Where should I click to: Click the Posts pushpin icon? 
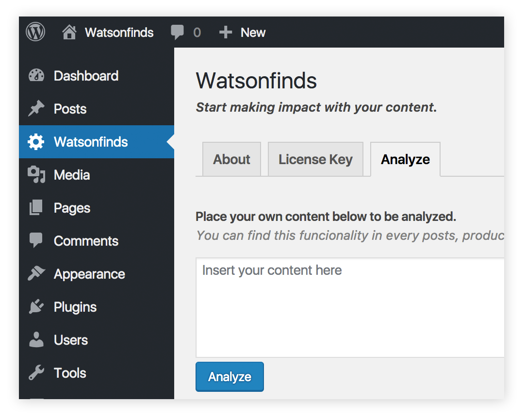[36, 108]
